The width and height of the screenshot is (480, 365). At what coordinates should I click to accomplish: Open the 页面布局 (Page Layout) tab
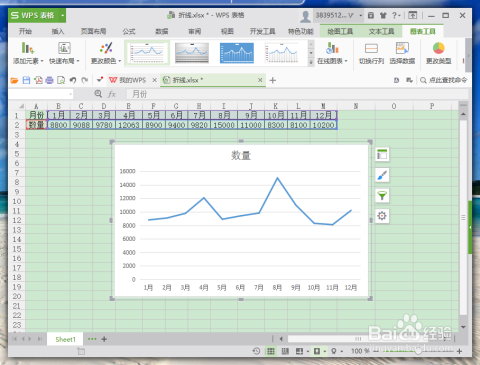tap(94, 31)
